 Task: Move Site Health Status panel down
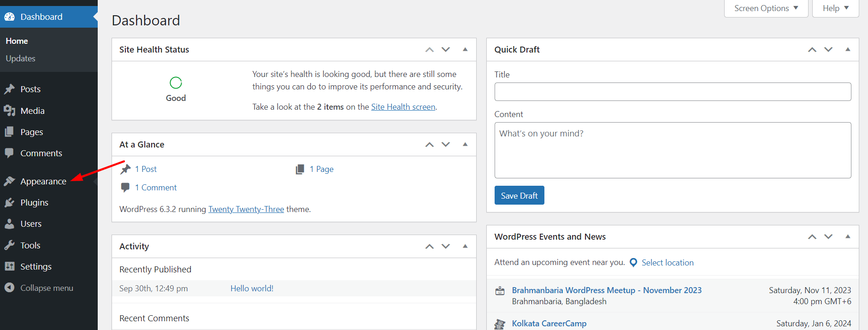[x=446, y=49]
